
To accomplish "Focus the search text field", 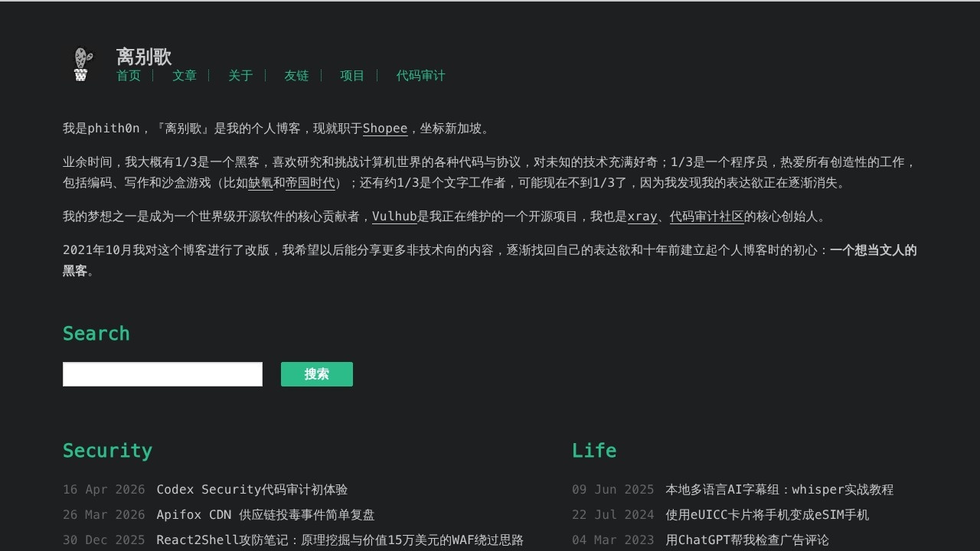I will click(162, 374).
